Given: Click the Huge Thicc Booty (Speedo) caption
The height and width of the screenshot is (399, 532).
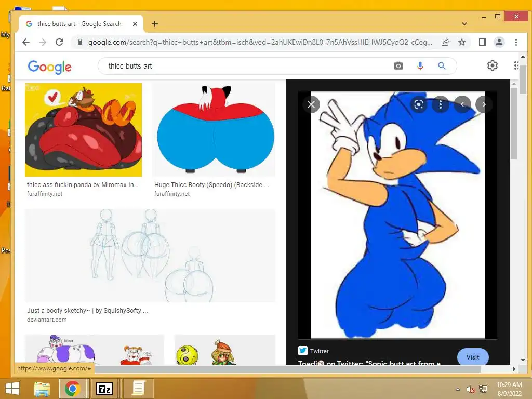Looking at the screenshot, I should [x=212, y=185].
